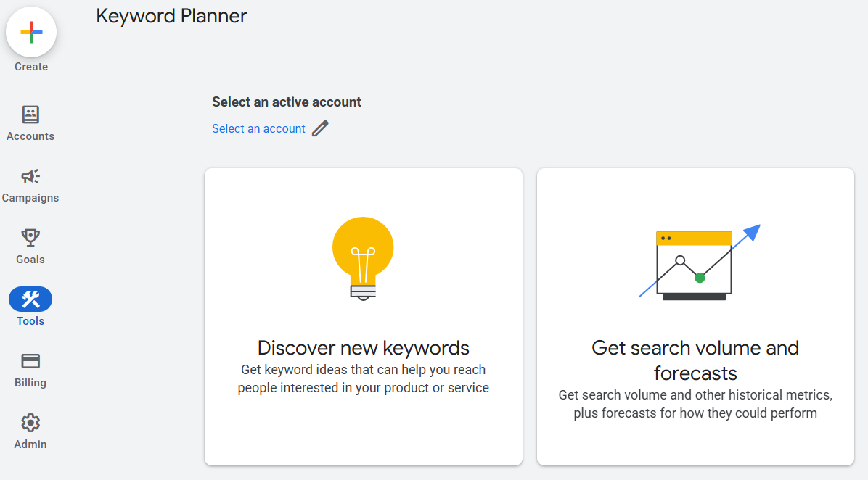Click the Keyword Planner heading
Viewport: 868px width, 480px height.
click(x=171, y=16)
